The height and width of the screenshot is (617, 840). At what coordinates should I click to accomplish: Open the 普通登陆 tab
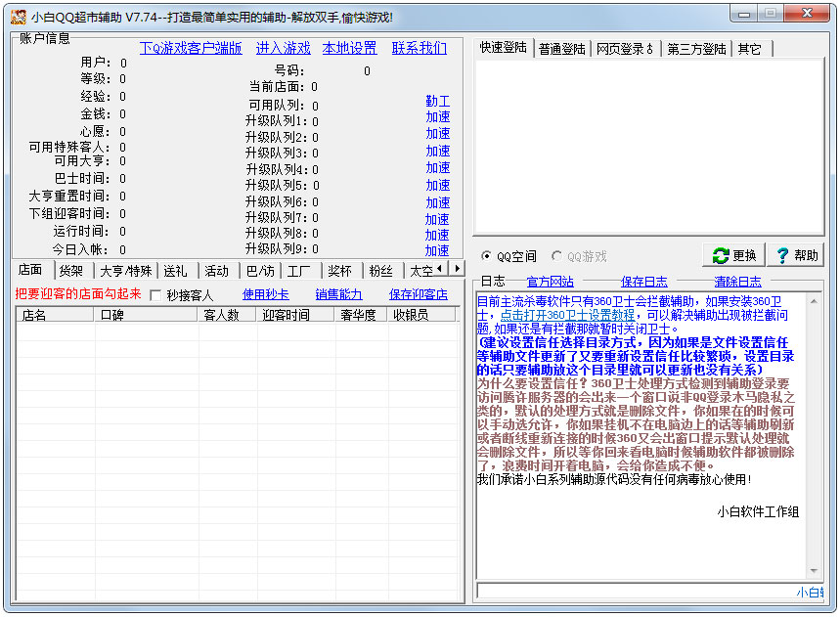point(562,49)
